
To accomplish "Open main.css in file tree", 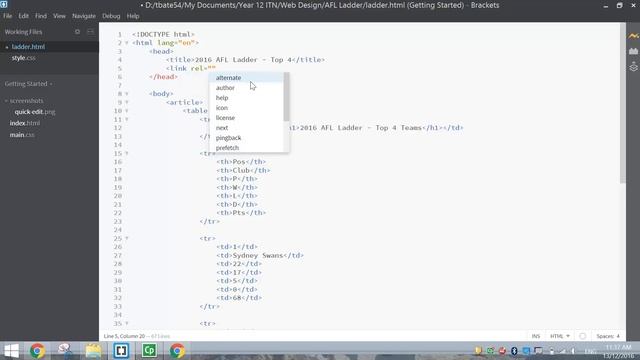I will [22, 135].
